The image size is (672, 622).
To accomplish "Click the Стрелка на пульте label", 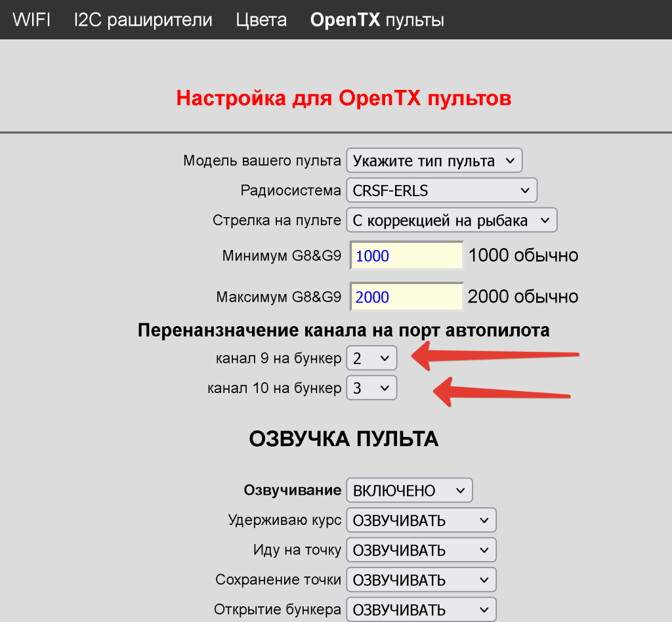I will 277,220.
